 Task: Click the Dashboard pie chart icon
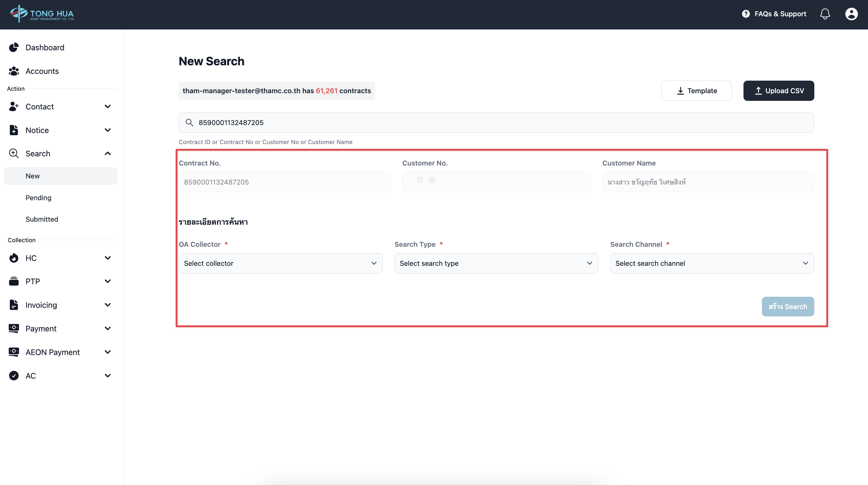pyautogui.click(x=14, y=48)
